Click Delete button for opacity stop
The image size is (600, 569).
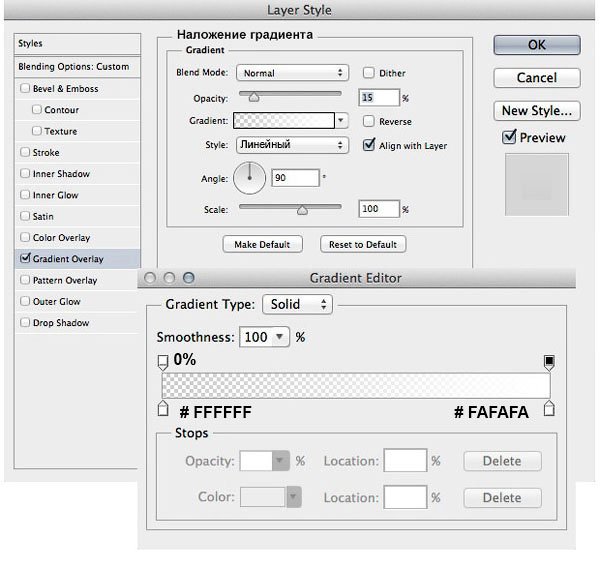[x=502, y=461]
